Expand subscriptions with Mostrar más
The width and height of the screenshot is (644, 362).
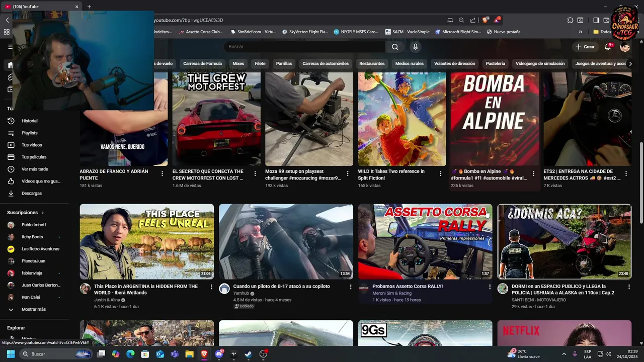[34, 309]
